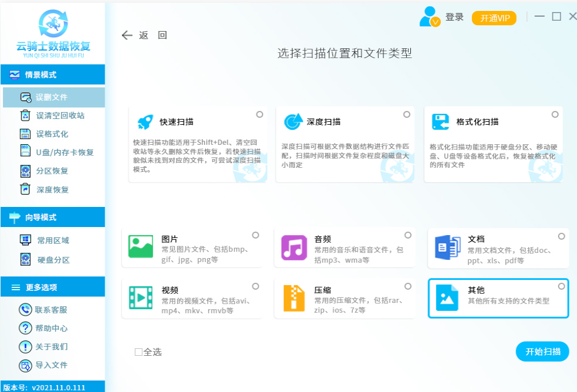Click the format scan (格式化扫描) disk icon

coord(440,122)
